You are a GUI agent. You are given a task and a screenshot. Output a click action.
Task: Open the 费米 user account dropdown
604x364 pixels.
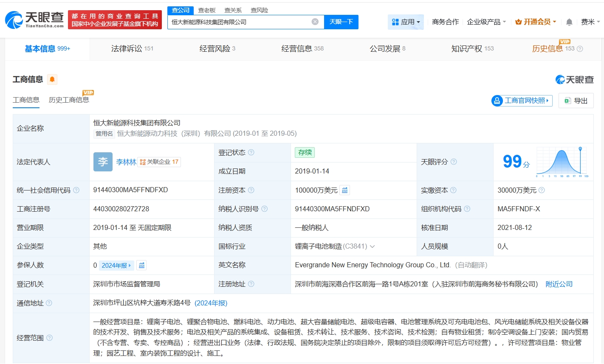[x=590, y=22]
